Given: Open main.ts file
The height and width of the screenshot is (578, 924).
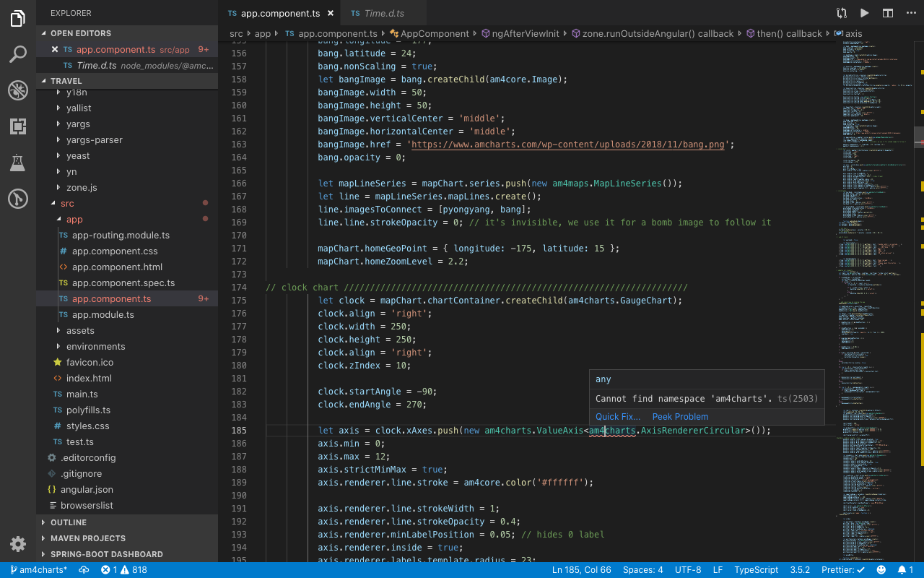Looking at the screenshot, I should click(x=127, y=394).
